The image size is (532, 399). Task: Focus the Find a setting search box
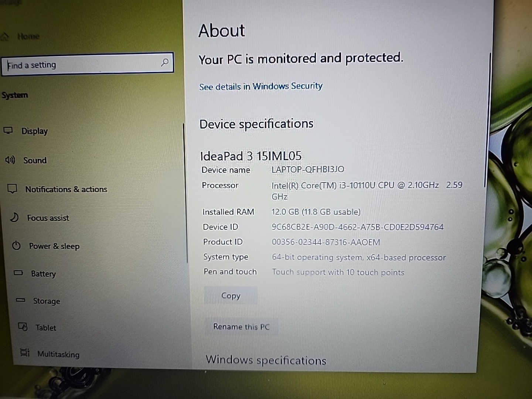[88, 64]
